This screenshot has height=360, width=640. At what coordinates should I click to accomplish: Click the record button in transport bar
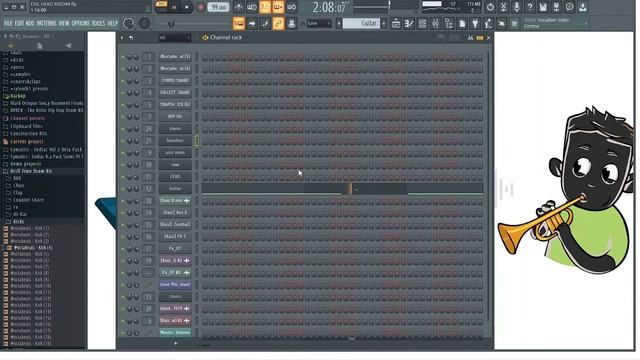click(x=200, y=7)
